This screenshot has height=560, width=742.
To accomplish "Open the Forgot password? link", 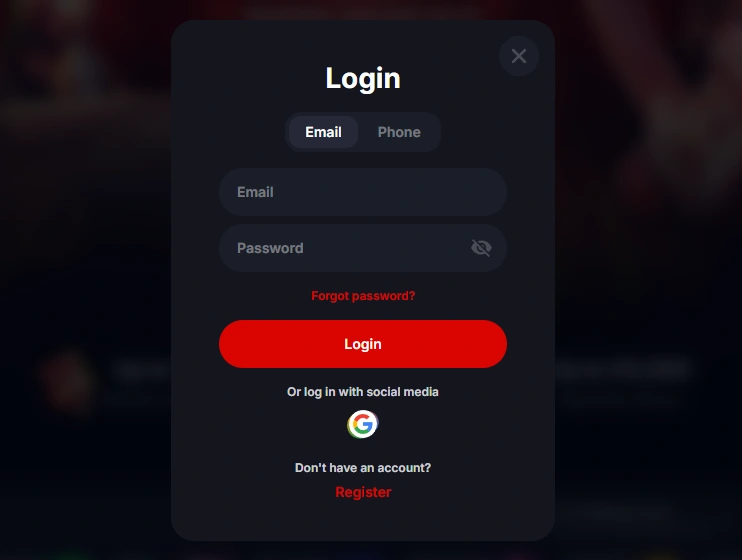I will pyautogui.click(x=363, y=296).
